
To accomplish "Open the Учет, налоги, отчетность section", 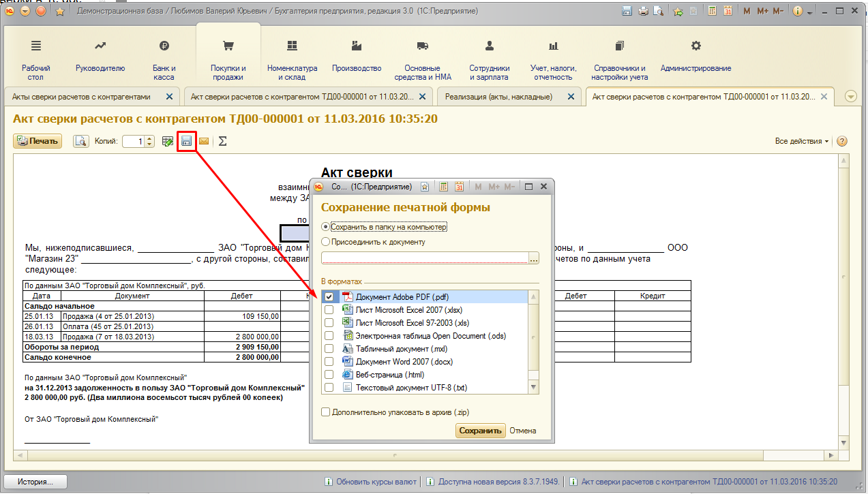I will (553, 59).
